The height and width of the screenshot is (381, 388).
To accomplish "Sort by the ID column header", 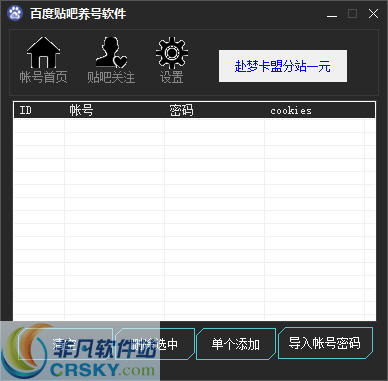I will 39,110.
